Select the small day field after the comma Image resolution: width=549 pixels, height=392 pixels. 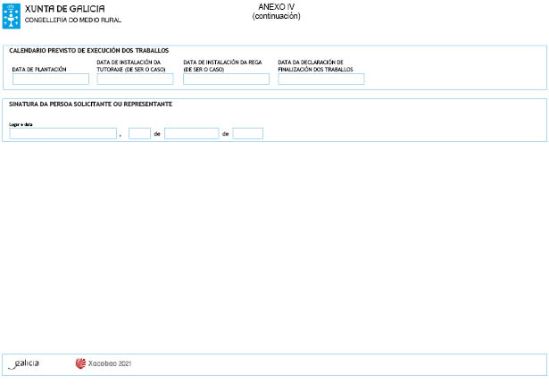[x=139, y=134]
